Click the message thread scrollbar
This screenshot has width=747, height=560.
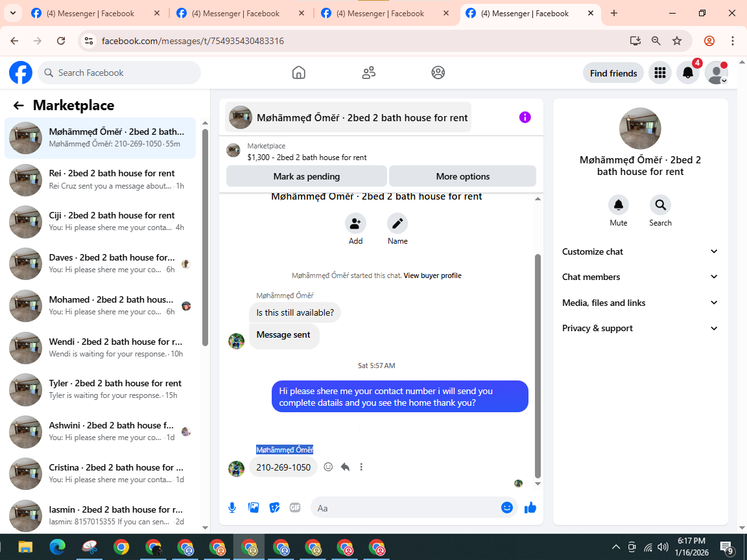tap(538, 366)
